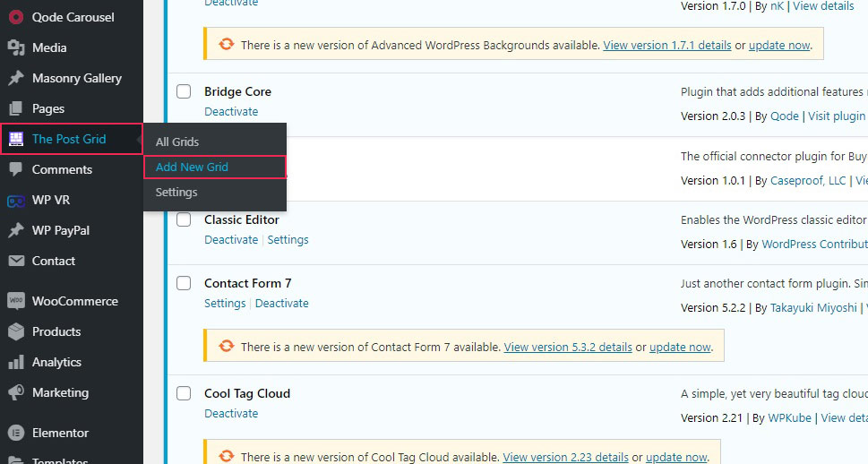The image size is (868, 464).
Task: Open Visit plugin link for Bridge Core
Action: [838, 116]
